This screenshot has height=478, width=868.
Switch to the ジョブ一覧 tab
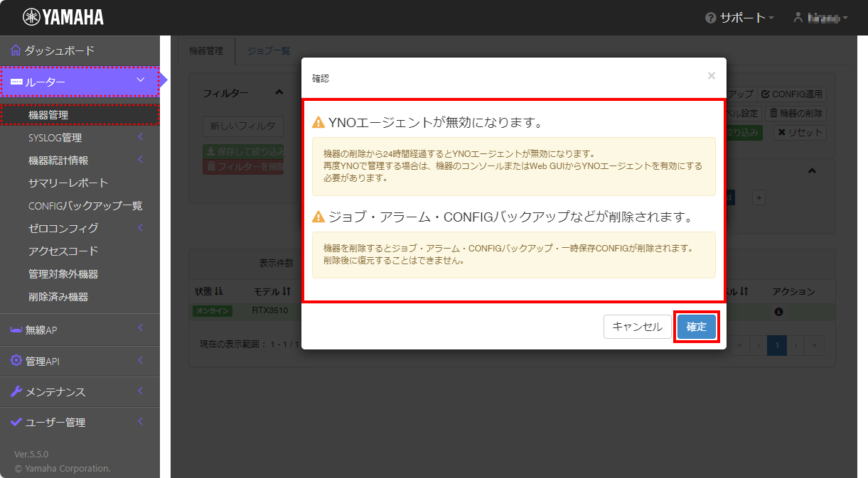[268, 50]
